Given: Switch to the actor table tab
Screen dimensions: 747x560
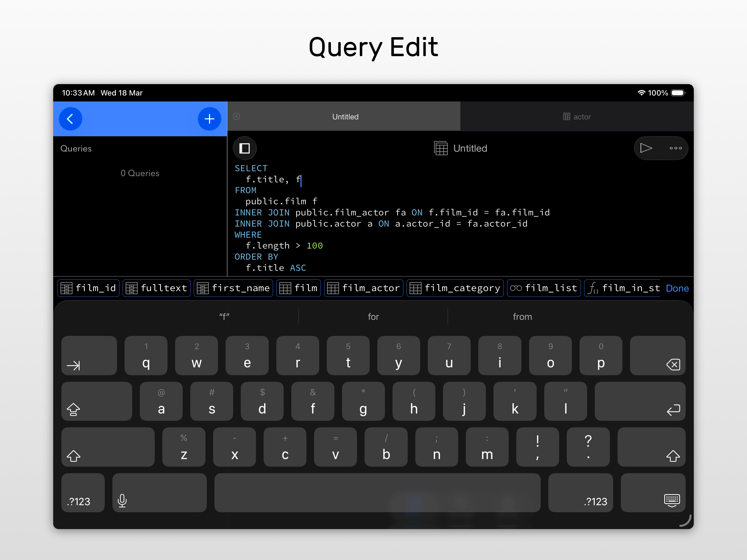Looking at the screenshot, I should (x=577, y=116).
